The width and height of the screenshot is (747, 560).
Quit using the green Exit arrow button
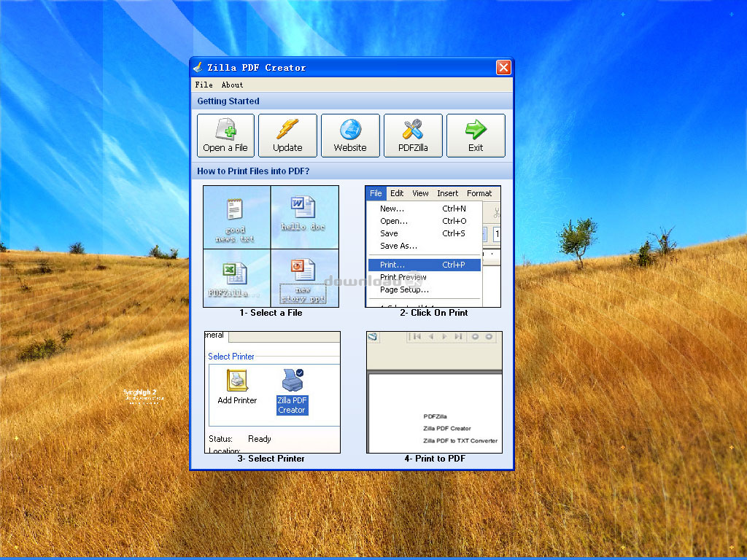click(476, 136)
